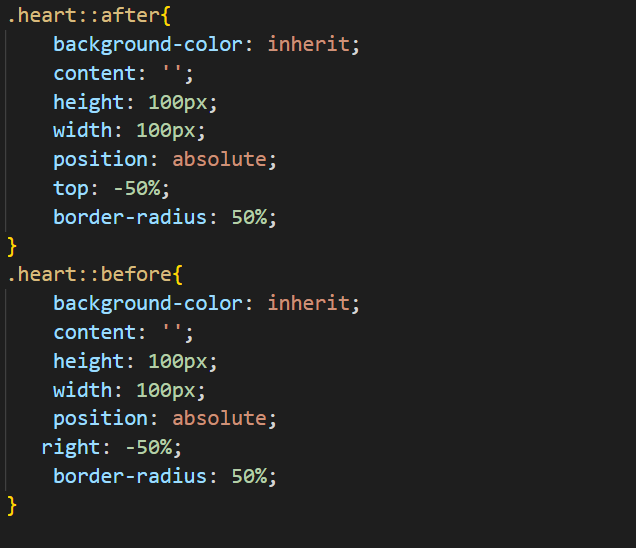Place cursor on the right property
Viewport: 636px width, 548px height.
click(70, 448)
